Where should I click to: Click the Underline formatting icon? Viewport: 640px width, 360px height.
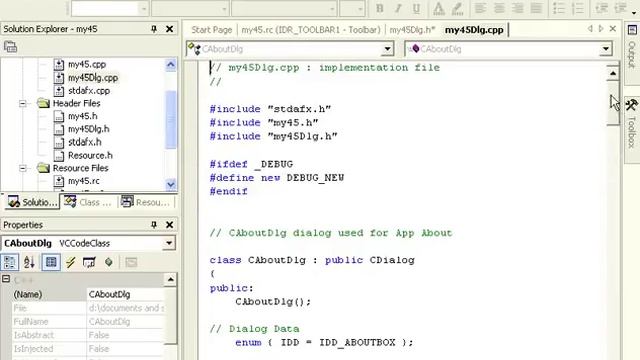[x=416, y=8]
